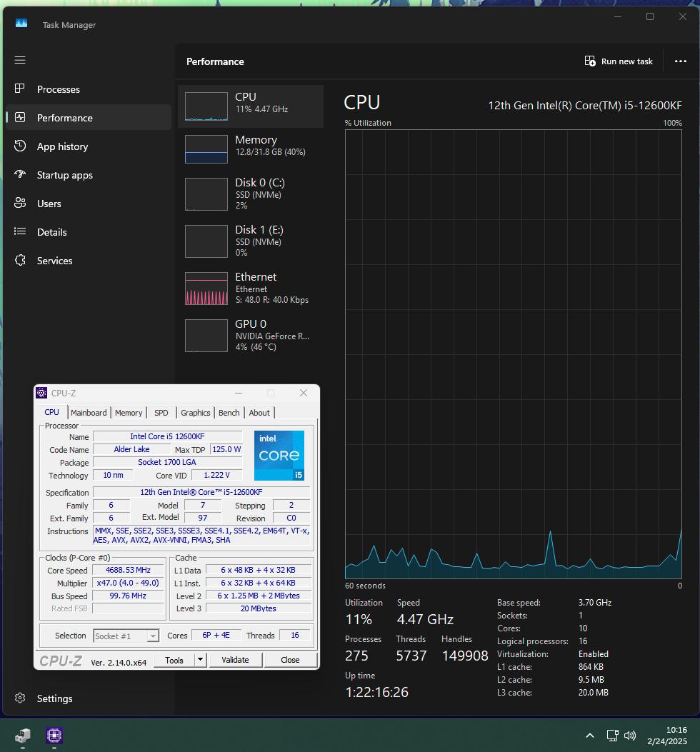Open the Users page
This screenshot has height=752, width=700.
click(x=89, y=204)
